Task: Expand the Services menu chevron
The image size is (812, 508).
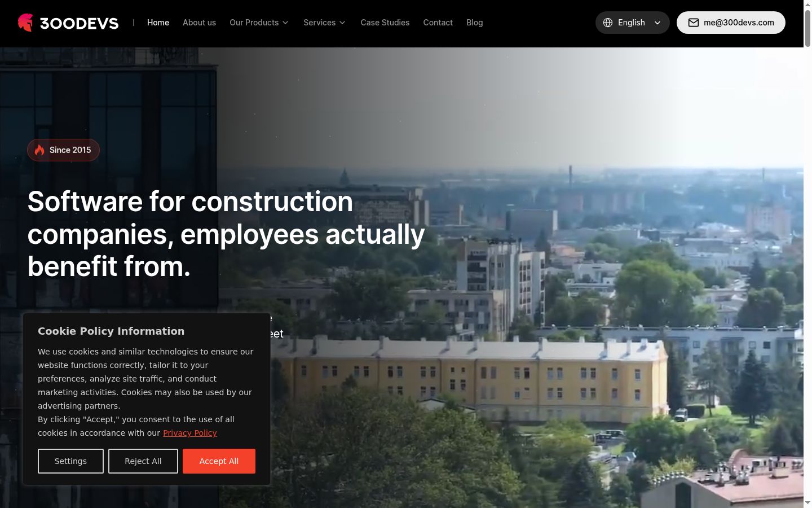Action: (342, 23)
